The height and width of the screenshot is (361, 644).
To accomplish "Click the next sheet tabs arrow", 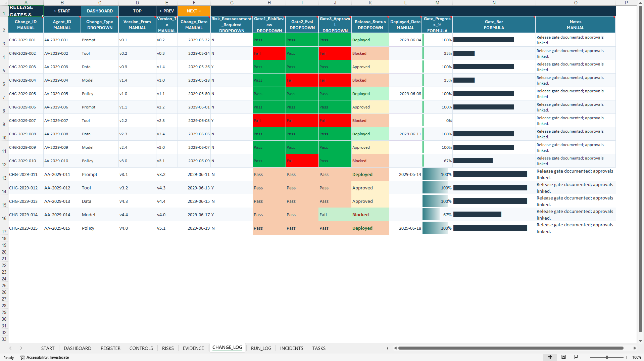I will 21,348.
